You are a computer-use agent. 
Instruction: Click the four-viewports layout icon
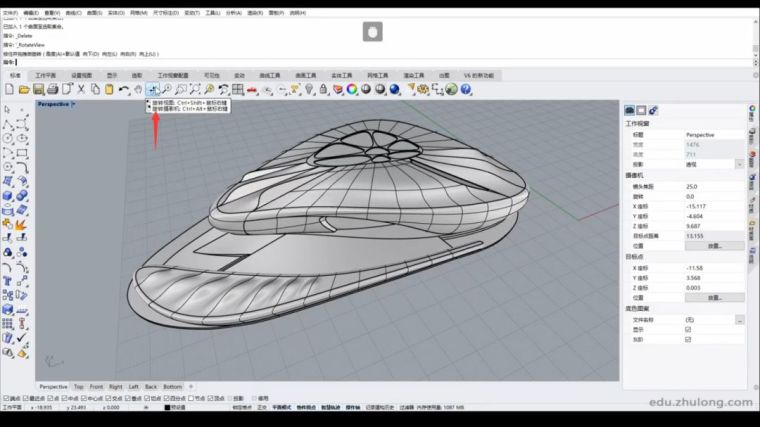click(x=238, y=89)
